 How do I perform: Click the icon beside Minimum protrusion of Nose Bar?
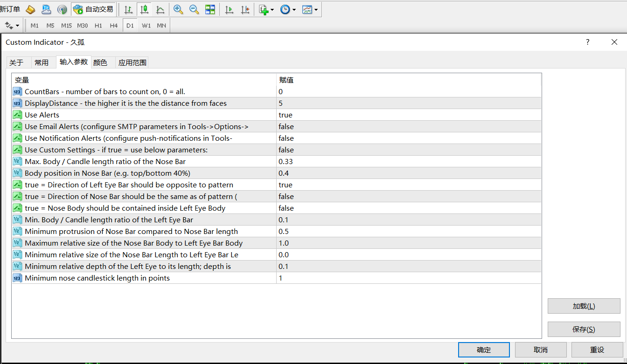coord(17,231)
